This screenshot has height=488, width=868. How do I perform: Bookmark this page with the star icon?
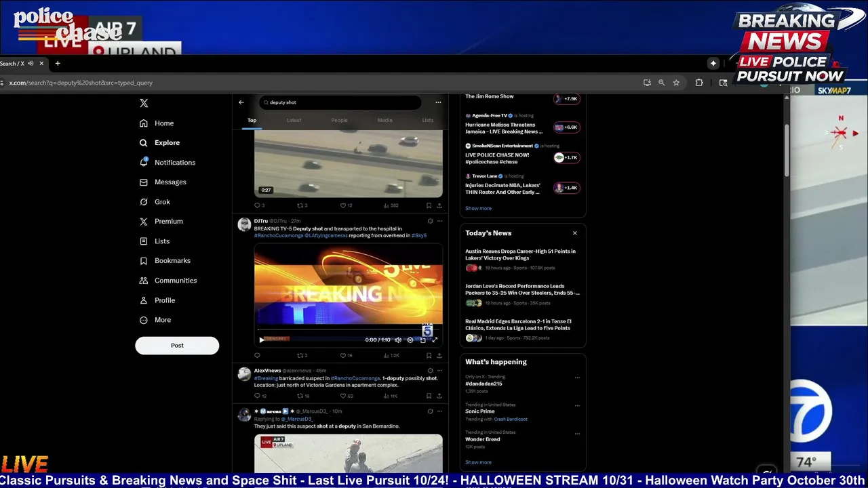click(676, 83)
